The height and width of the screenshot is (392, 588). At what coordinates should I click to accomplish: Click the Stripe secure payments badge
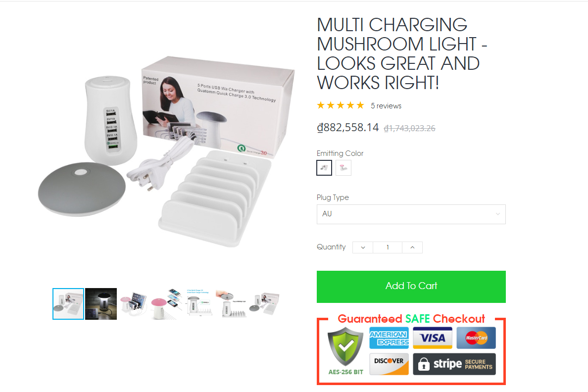pyautogui.click(x=454, y=364)
